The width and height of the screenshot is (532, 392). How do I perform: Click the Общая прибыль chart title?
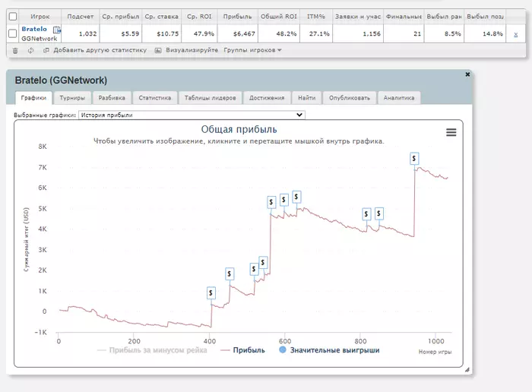[239, 129]
